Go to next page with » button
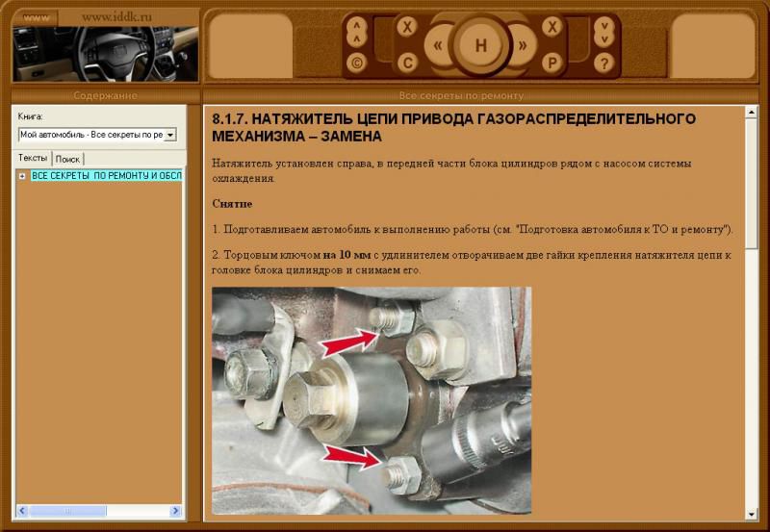770x532 pixels. pos(523,45)
